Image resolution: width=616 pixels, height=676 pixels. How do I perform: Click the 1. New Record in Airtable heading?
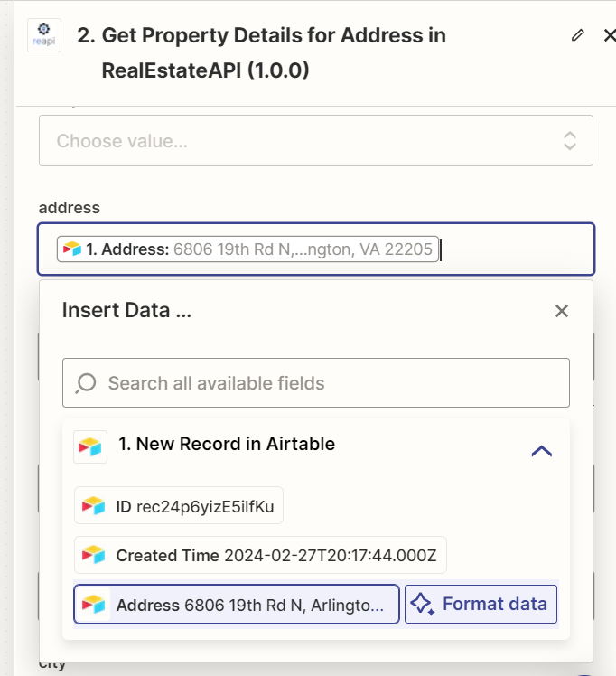coord(227,444)
